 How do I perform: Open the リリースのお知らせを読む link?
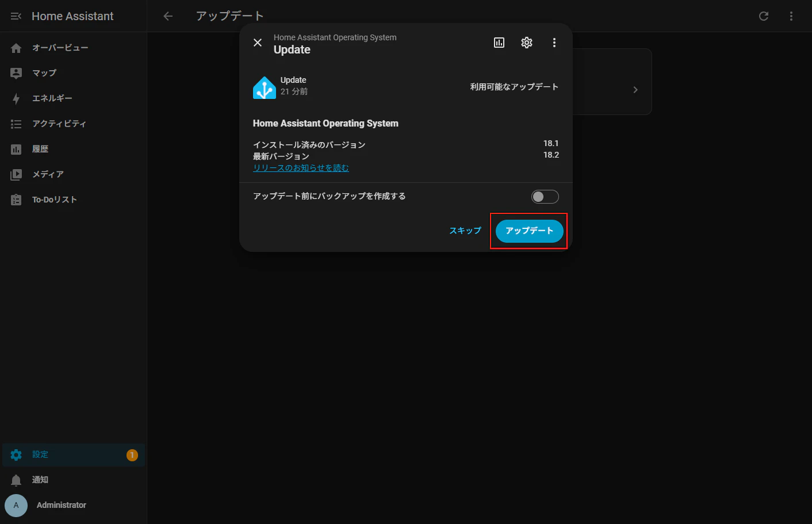301,168
